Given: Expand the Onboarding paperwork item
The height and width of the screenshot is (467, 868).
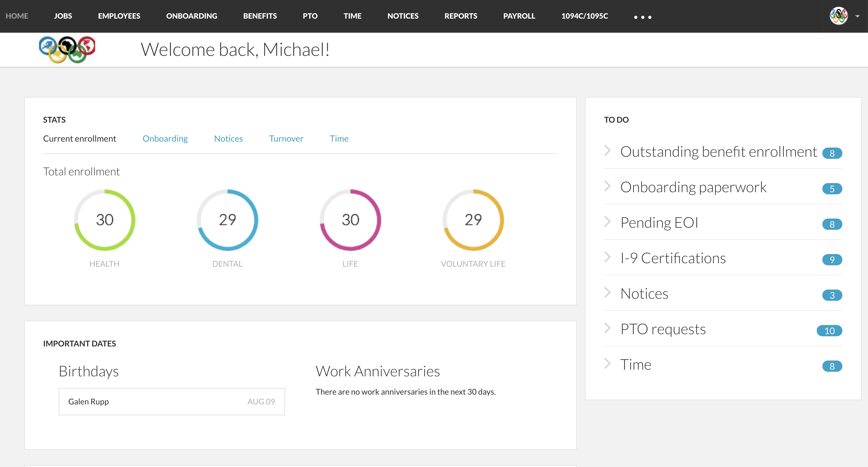Looking at the screenshot, I should tap(607, 186).
